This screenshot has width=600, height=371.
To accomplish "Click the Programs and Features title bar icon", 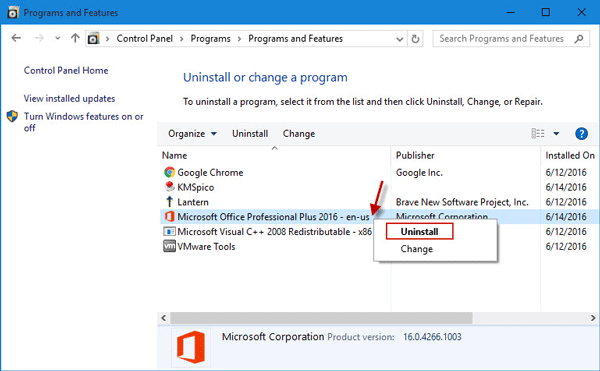I will click(x=13, y=13).
